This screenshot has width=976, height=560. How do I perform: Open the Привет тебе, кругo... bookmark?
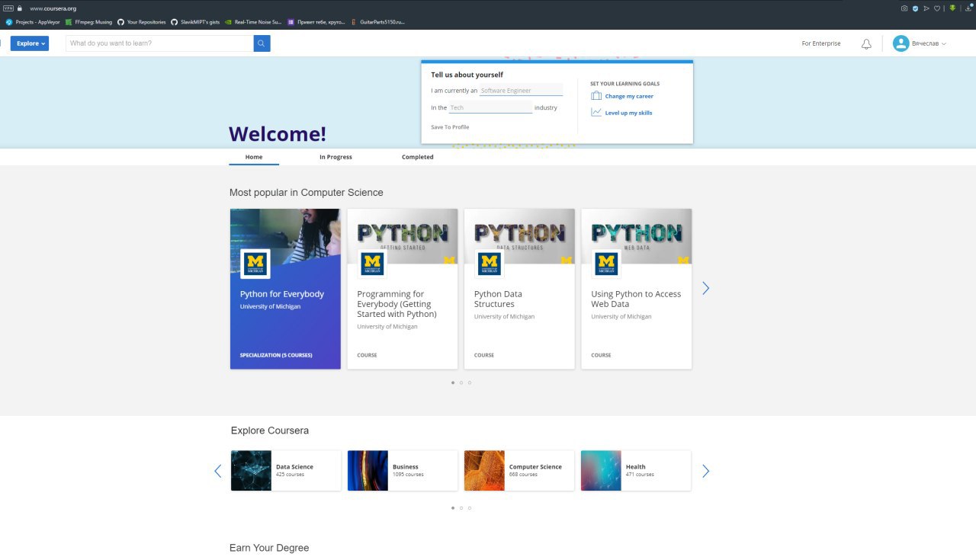[x=317, y=22]
